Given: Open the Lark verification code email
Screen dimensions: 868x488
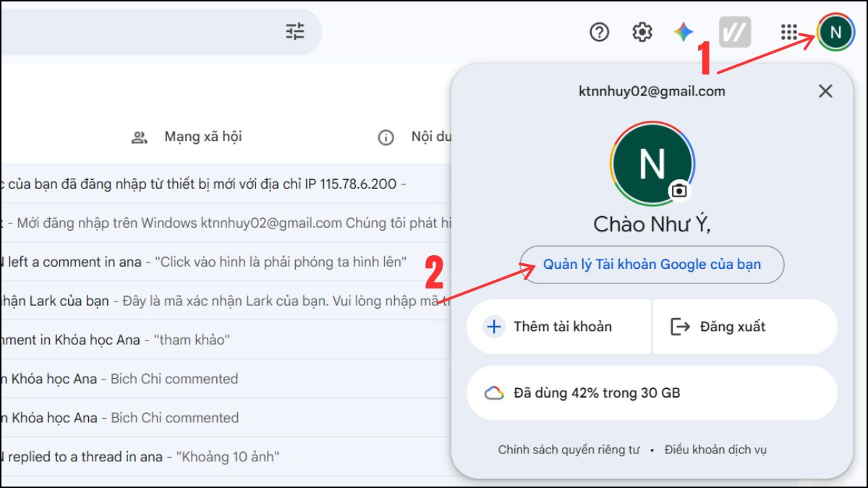Looking at the screenshot, I should (x=226, y=301).
